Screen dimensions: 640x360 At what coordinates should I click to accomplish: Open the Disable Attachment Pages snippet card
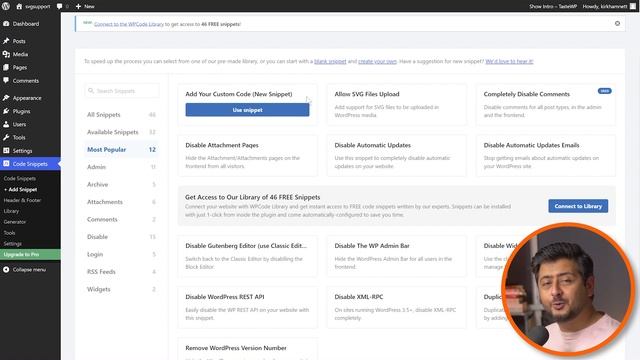point(247,156)
